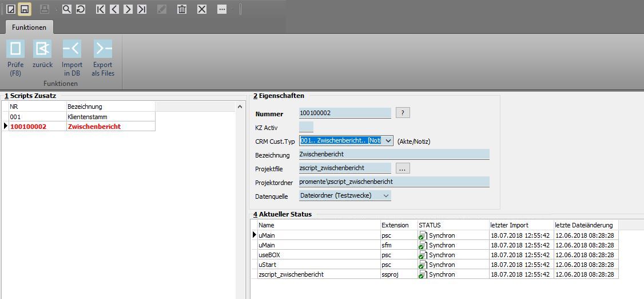Click the browse button beside Projektfile

click(x=403, y=168)
